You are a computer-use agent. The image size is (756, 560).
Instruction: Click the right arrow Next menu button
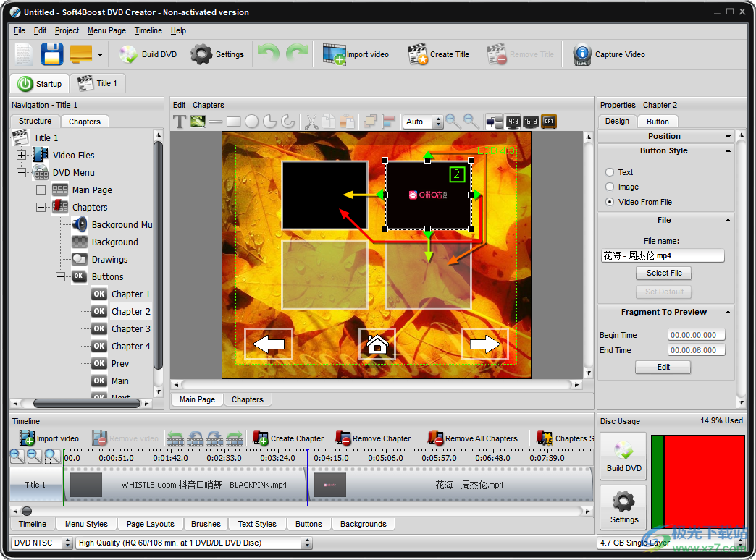[485, 344]
